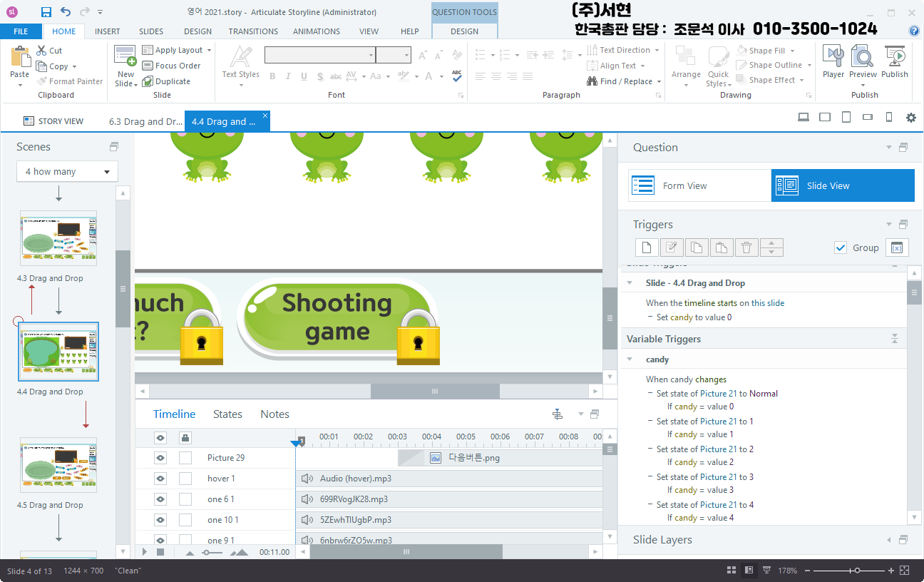Copy the selected trigger
This screenshot has width=924, height=582.
click(x=697, y=247)
